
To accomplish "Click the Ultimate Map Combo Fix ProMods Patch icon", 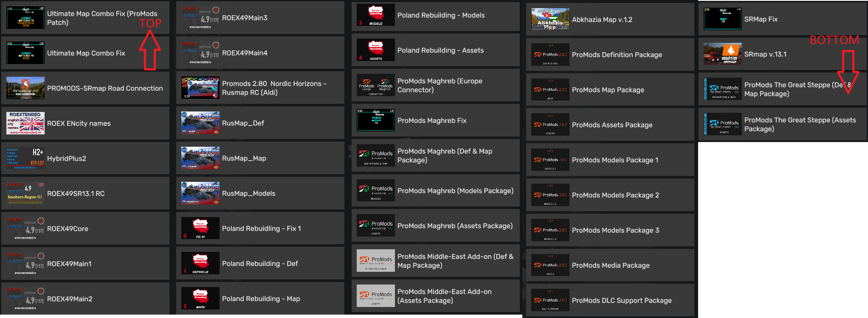I will click(25, 18).
